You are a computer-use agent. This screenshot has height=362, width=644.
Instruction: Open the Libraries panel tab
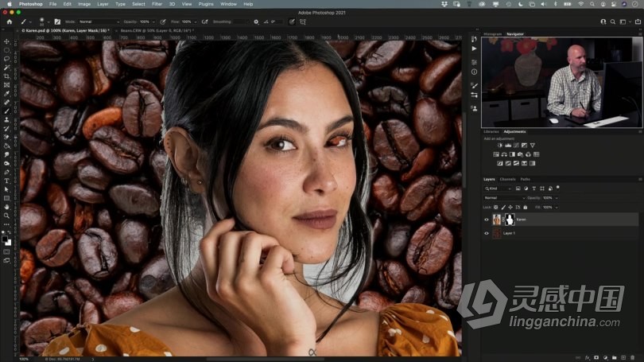491,131
